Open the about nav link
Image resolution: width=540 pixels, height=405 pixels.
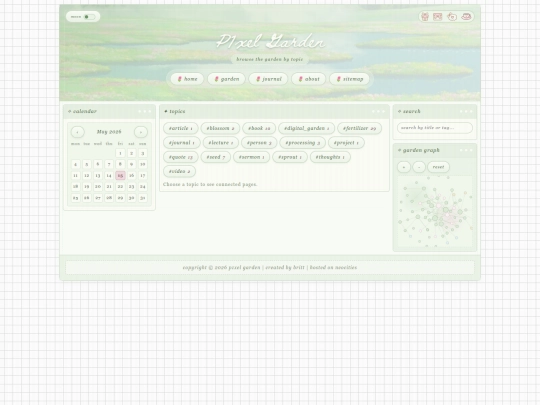(x=309, y=79)
